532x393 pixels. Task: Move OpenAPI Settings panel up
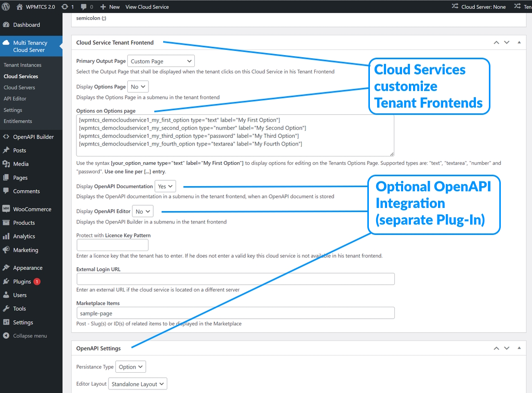[x=496, y=348]
